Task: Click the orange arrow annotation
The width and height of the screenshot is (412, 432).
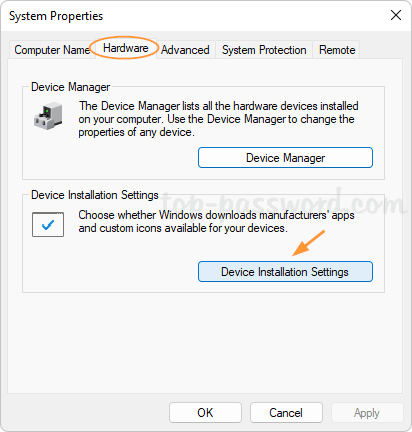Action: (x=308, y=243)
